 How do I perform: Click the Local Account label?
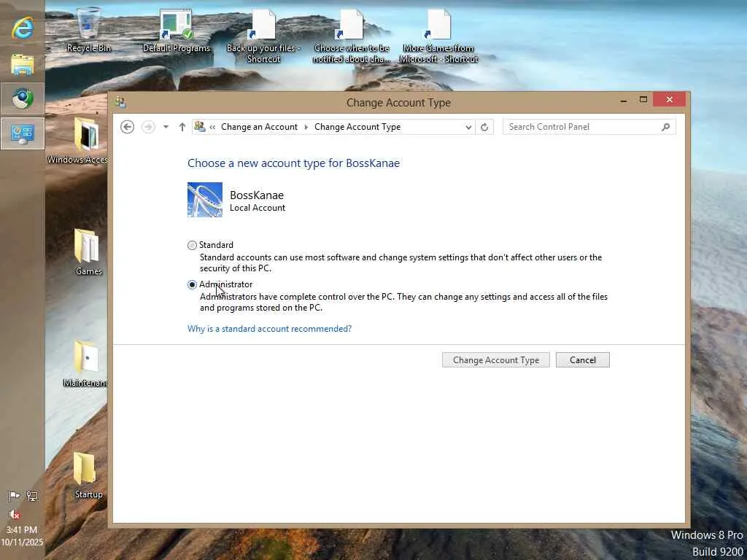pyautogui.click(x=258, y=208)
